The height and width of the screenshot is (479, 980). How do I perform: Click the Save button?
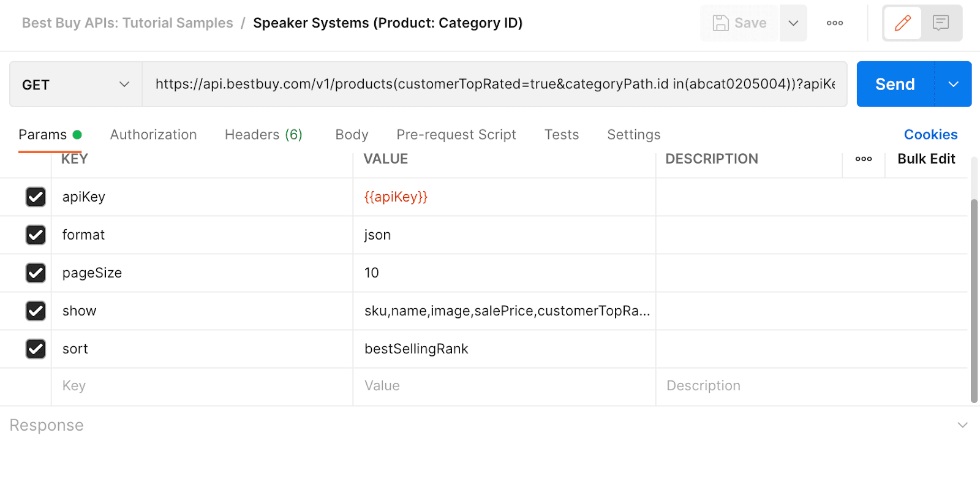[x=739, y=23]
